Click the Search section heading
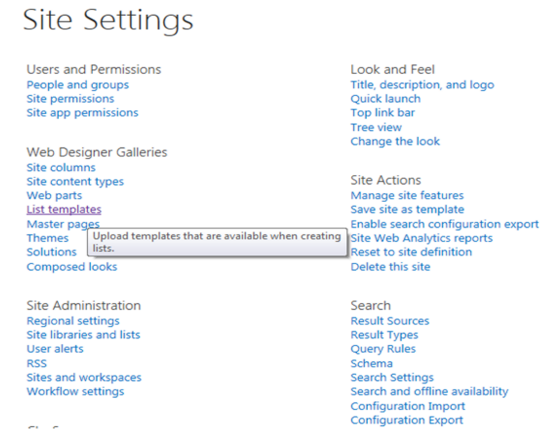 tap(371, 306)
